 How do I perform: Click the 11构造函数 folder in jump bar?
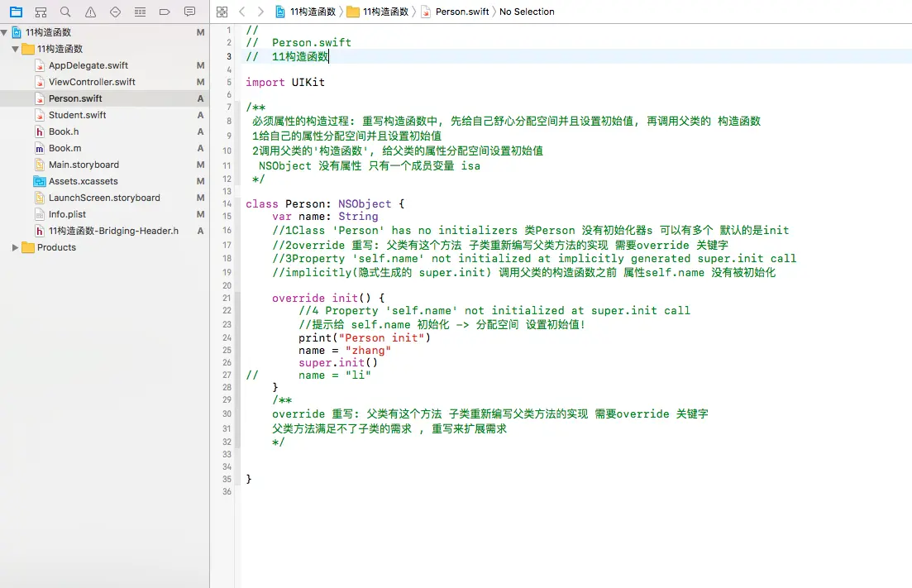(x=378, y=12)
